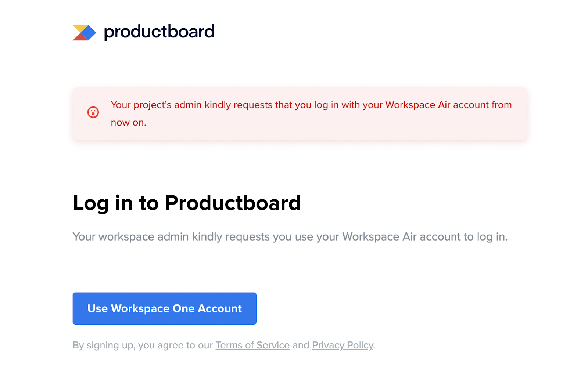Click the pink alert banner background

click(300, 113)
